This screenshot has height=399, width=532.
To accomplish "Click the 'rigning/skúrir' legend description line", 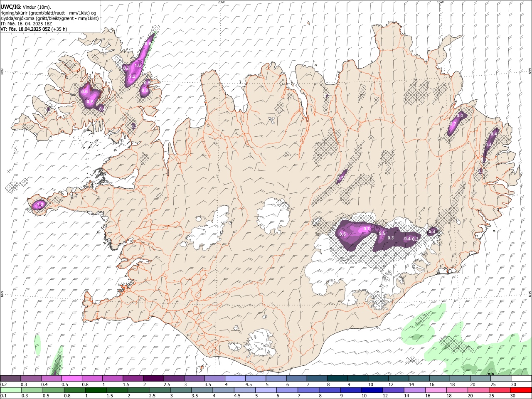I will click(48, 12).
